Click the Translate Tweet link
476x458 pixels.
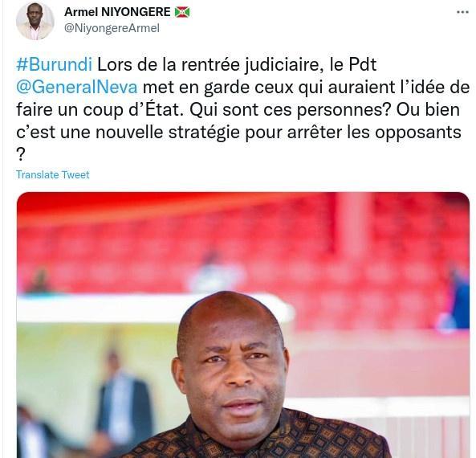coord(53,174)
